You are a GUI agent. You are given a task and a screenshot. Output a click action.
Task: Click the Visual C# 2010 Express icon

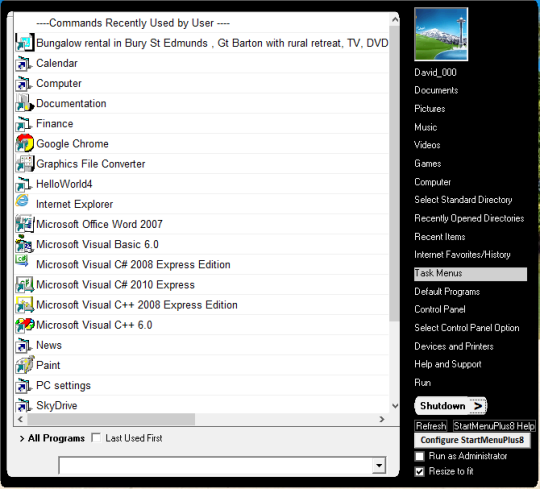pos(24,285)
